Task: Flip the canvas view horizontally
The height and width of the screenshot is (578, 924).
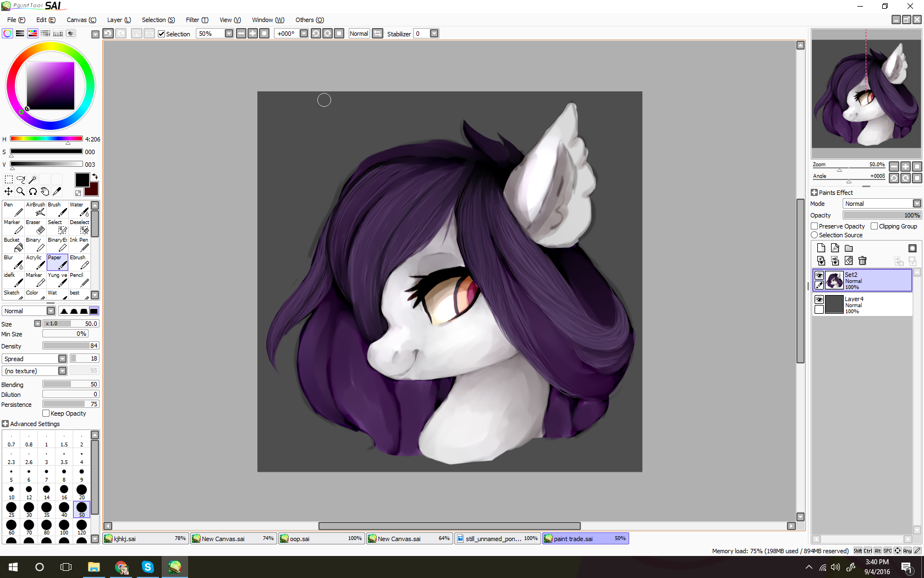Action: [378, 34]
